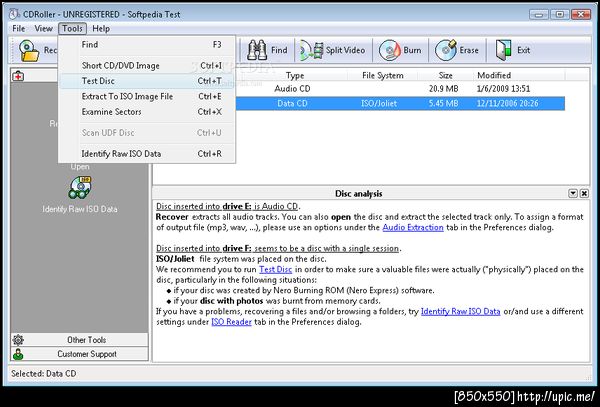Open the ISO Reader link
Screen dimensions: 600x407
tap(232, 322)
